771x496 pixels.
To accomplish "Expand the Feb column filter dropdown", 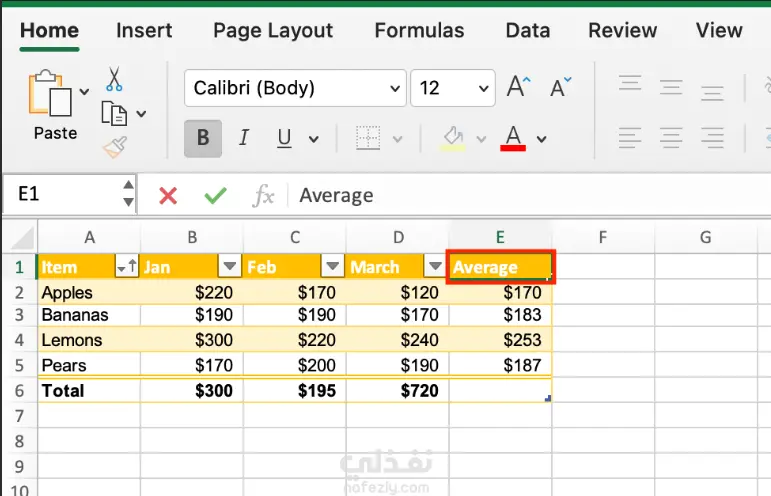I will click(x=332, y=267).
